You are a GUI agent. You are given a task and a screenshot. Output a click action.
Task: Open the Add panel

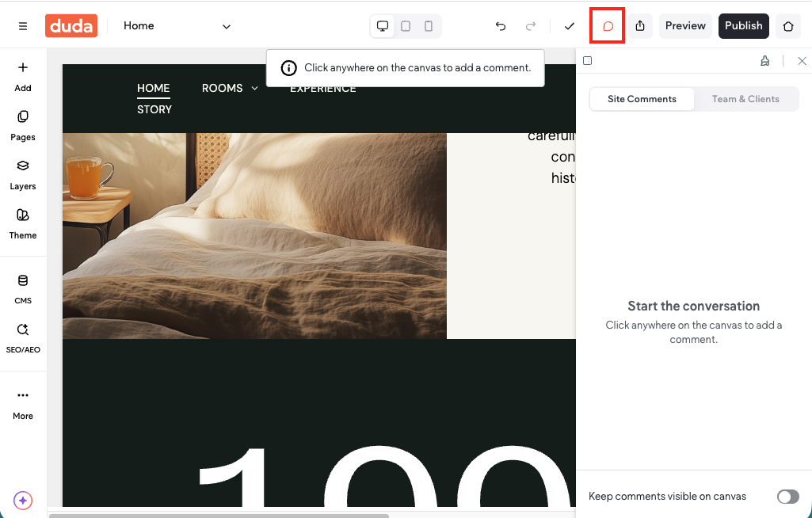click(x=23, y=77)
